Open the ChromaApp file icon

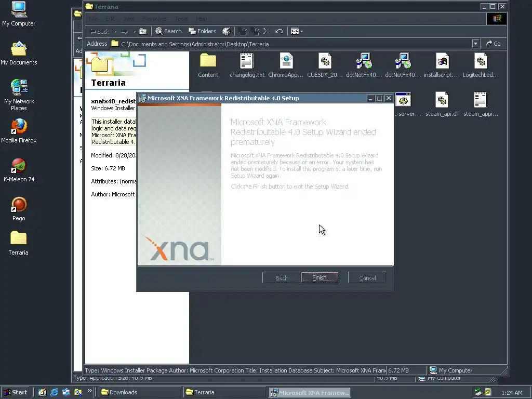(286, 65)
